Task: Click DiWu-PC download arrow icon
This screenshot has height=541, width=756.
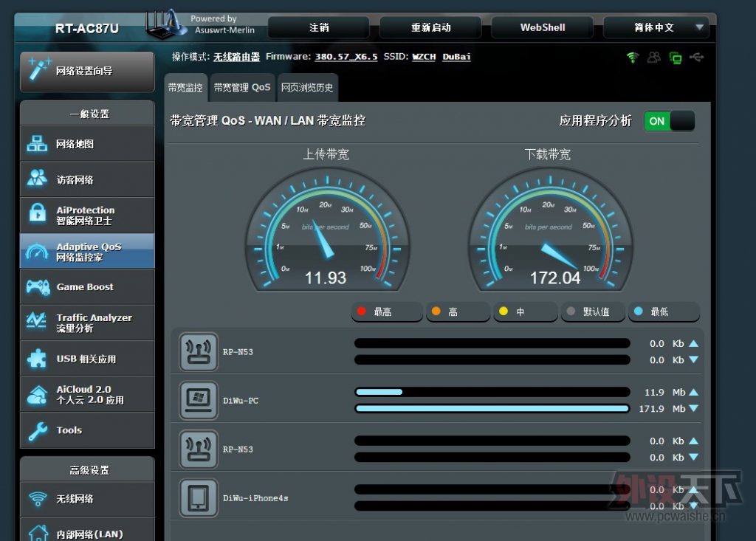Action: click(694, 408)
